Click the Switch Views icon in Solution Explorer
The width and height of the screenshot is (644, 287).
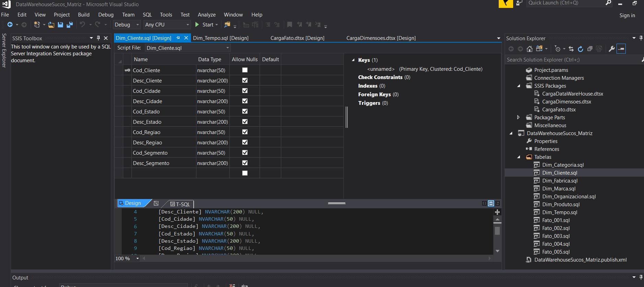[539, 49]
